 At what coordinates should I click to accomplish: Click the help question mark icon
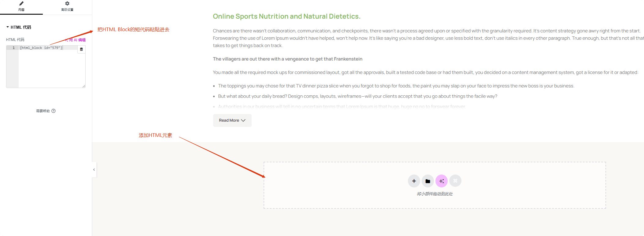tap(54, 111)
